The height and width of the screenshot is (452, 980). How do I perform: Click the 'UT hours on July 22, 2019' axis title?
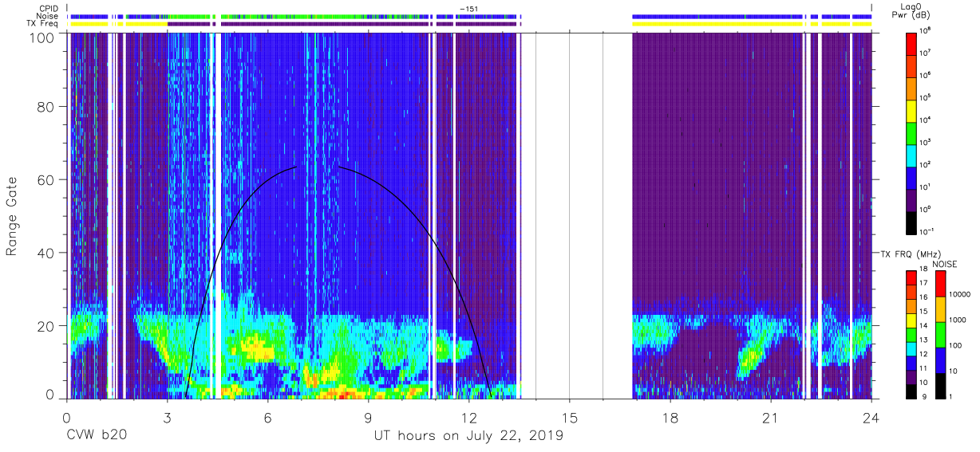pyautogui.click(x=468, y=436)
